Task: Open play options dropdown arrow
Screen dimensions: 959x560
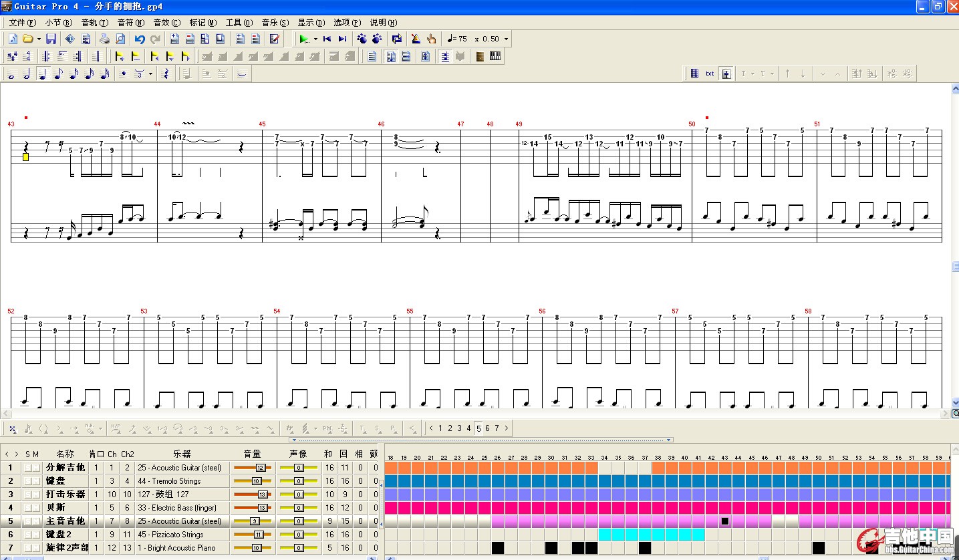Action: pyautogui.click(x=315, y=39)
